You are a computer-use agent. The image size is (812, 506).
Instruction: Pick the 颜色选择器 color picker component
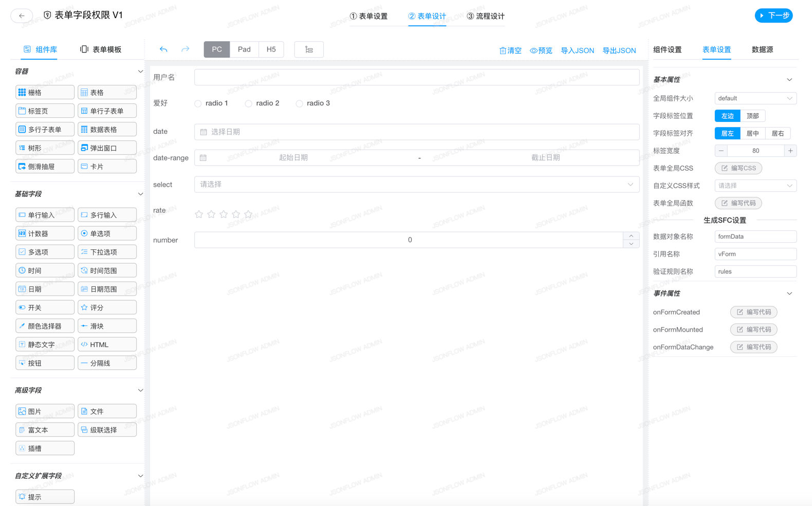pos(45,326)
